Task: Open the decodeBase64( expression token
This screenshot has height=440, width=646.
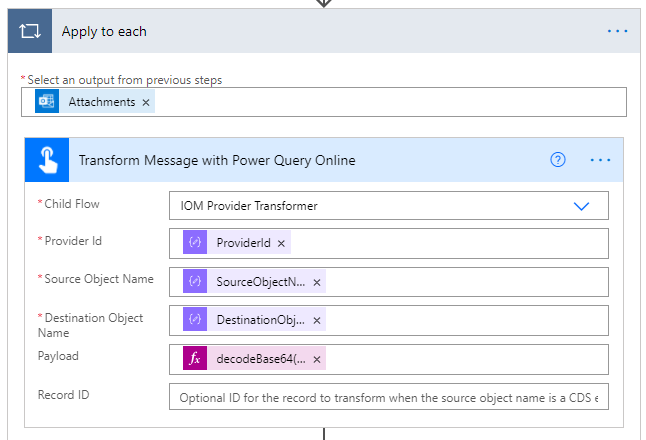Action: click(261, 359)
